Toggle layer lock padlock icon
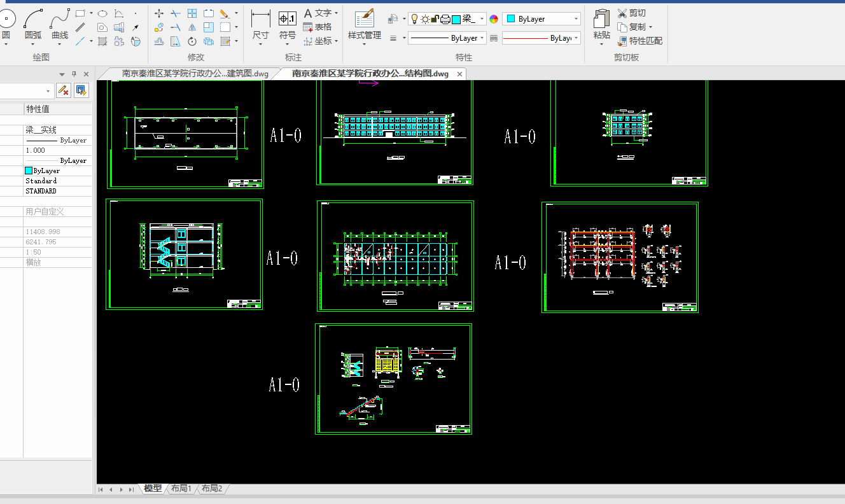Image resolution: width=845 pixels, height=504 pixels. pos(434,19)
